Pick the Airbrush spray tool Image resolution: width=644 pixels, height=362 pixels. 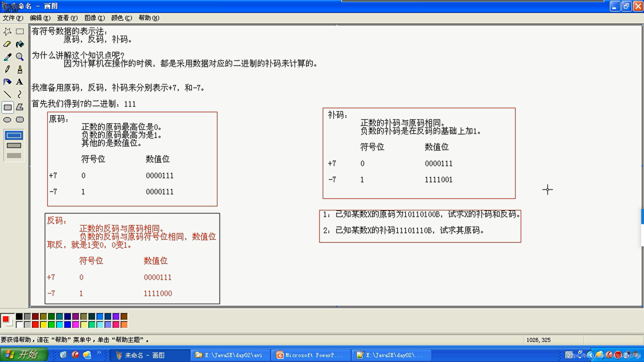[7, 82]
